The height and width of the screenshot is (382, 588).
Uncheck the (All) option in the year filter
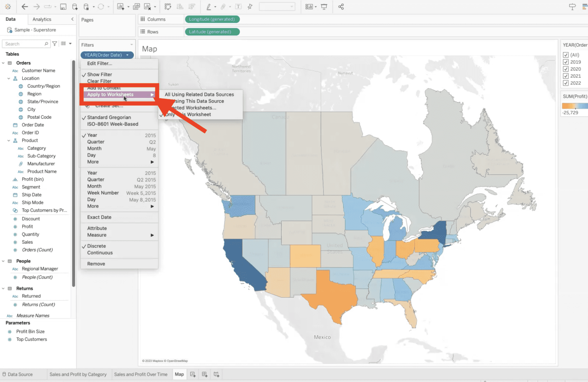point(566,55)
